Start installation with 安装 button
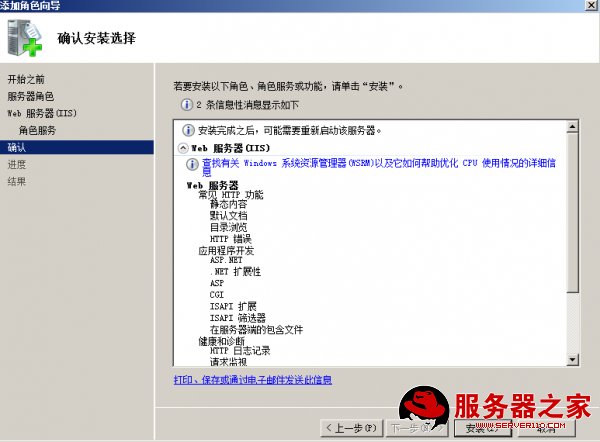 tap(483, 428)
